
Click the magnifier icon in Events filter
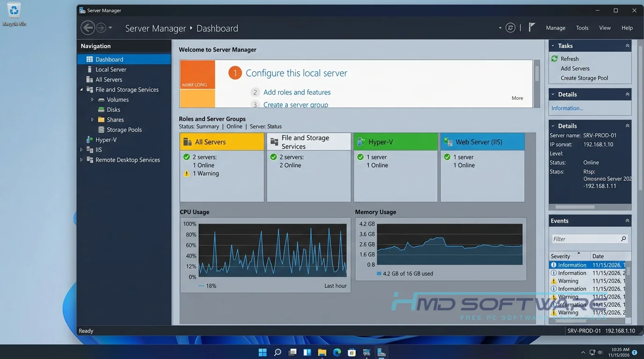point(623,239)
